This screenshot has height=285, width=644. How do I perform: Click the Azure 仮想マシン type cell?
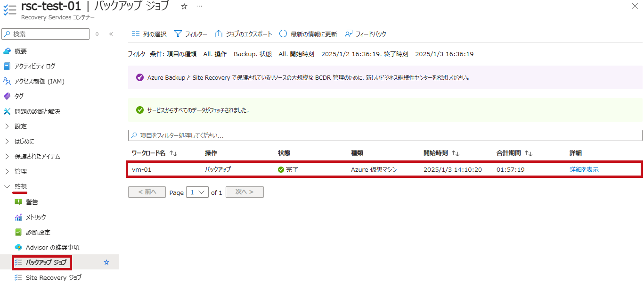pyautogui.click(x=374, y=169)
